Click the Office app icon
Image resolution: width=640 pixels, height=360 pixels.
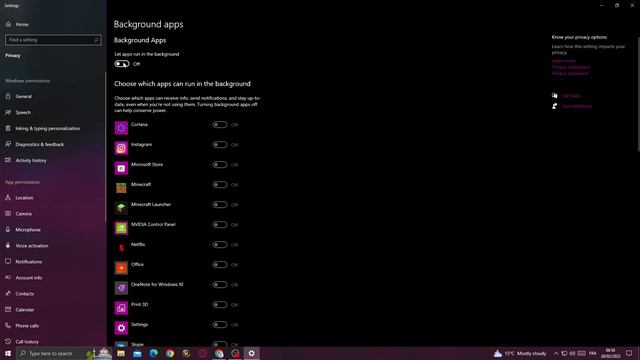[121, 268]
